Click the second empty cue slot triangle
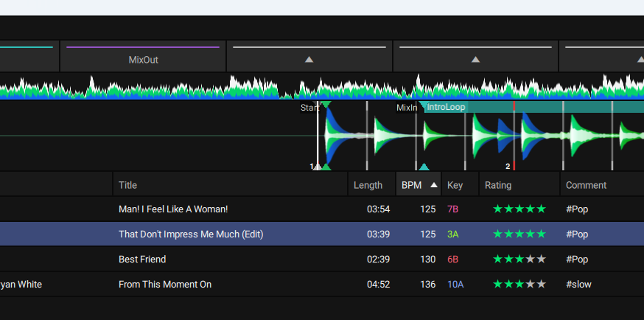The width and height of the screenshot is (644, 320). 475,59
